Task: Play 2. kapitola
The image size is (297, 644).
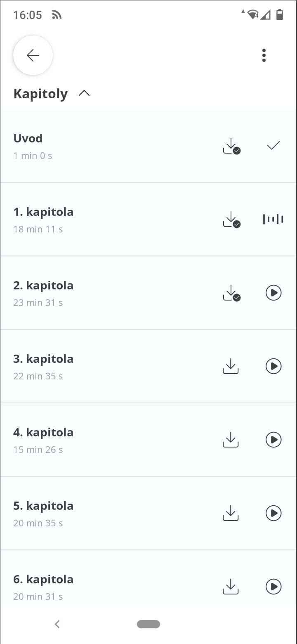Action: point(273,293)
